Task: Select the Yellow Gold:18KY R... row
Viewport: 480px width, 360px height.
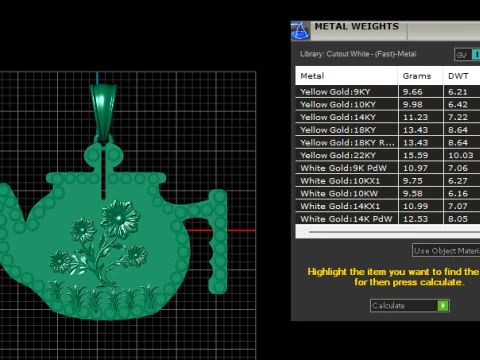Action: point(388,142)
